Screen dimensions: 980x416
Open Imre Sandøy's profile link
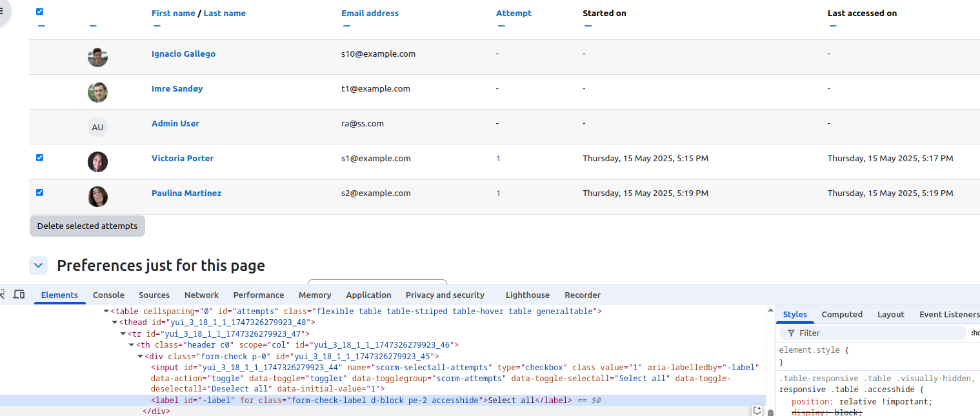point(177,89)
